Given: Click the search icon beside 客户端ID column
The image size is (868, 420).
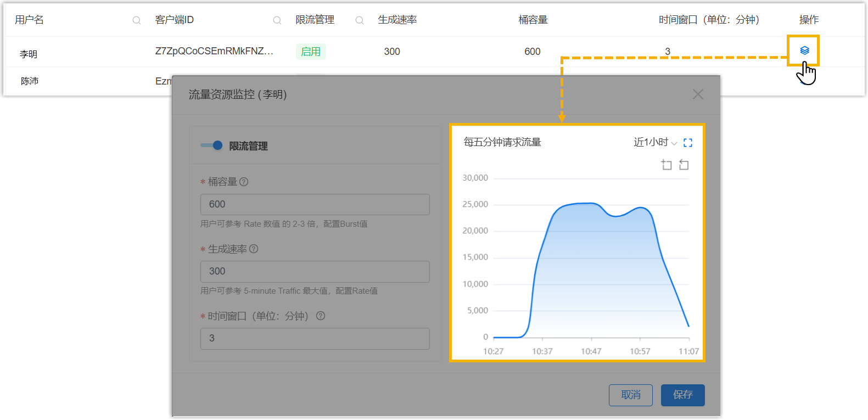Looking at the screenshot, I should point(277,20).
